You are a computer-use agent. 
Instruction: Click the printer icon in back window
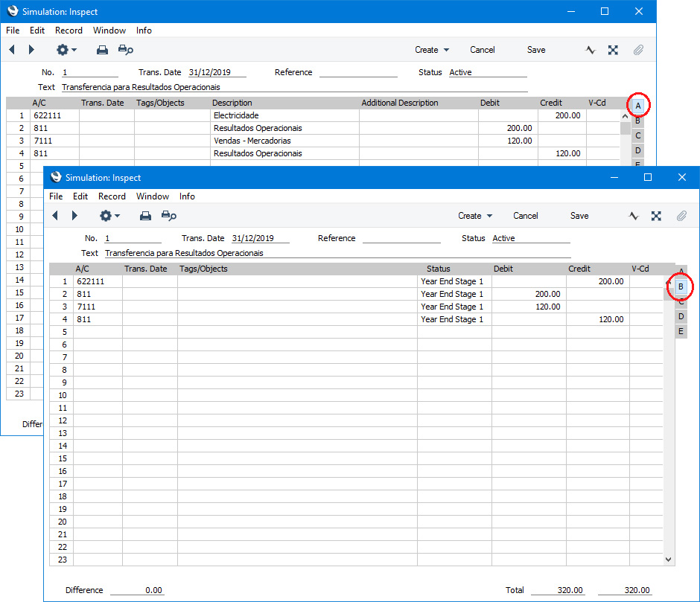click(103, 50)
